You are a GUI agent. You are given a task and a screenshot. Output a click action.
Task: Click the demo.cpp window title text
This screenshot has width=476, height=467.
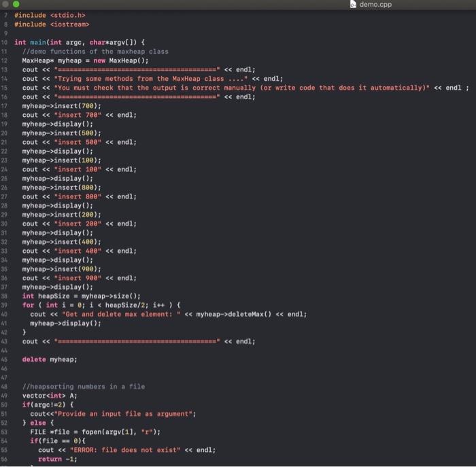click(x=375, y=4)
